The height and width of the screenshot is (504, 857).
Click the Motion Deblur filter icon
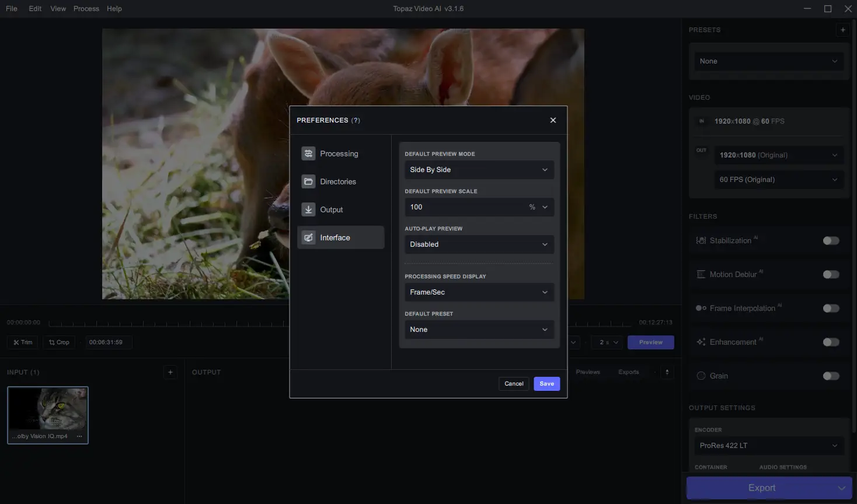701,274
